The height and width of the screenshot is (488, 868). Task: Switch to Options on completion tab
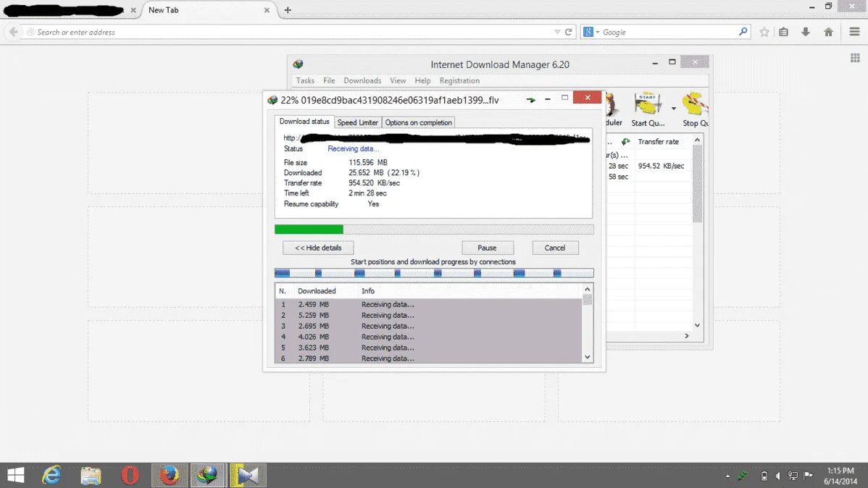pos(419,123)
